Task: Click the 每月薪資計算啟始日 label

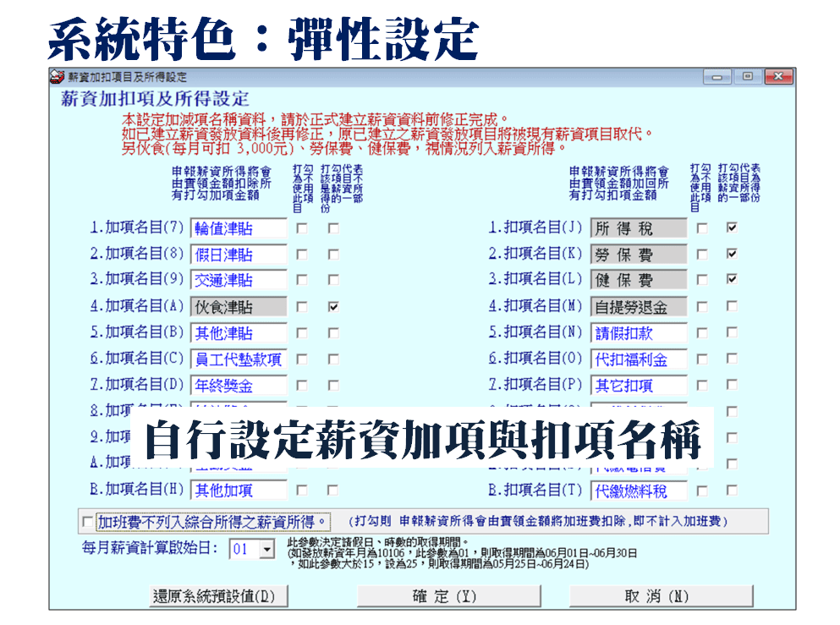Action: point(150,548)
